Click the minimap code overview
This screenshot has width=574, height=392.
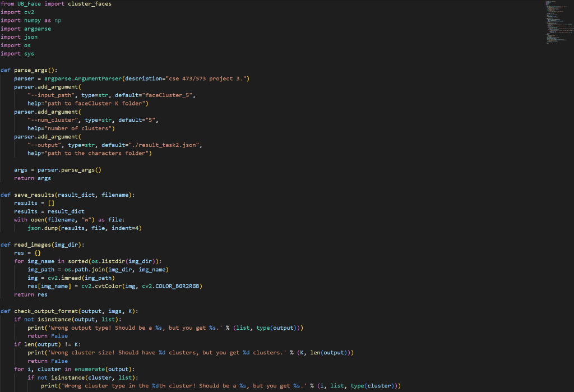(x=559, y=22)
